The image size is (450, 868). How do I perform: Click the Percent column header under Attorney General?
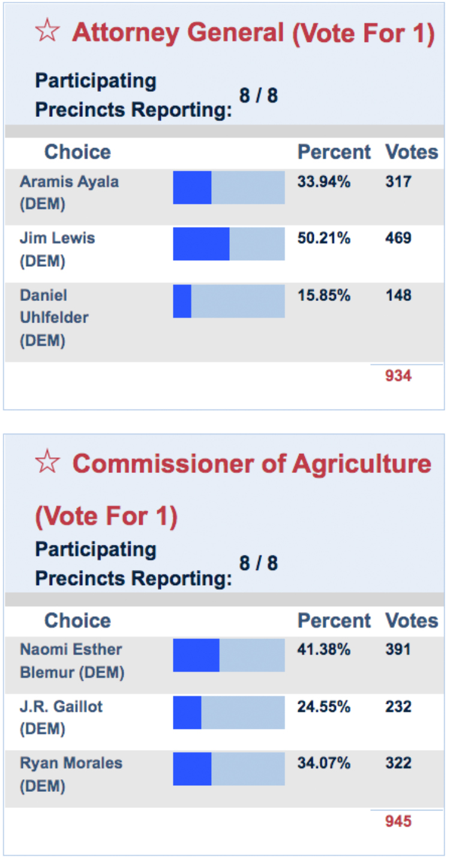334,152
